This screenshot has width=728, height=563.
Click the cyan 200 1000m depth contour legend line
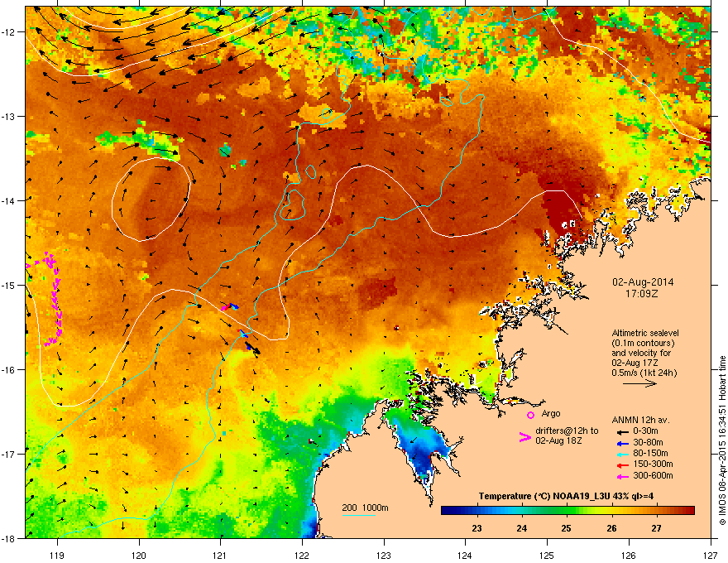coord(359,515)
